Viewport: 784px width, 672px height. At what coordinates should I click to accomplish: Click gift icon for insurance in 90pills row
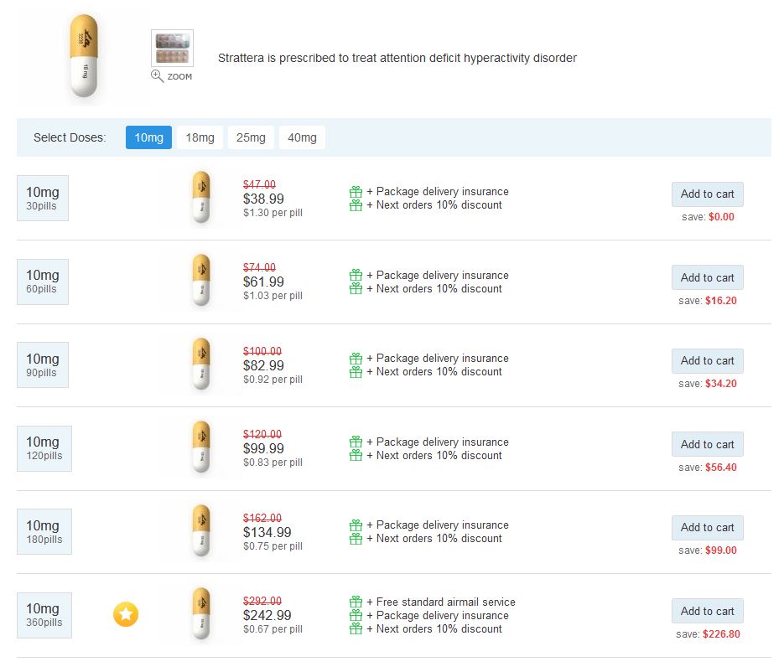pyautogui.click(x=356, y=359)
